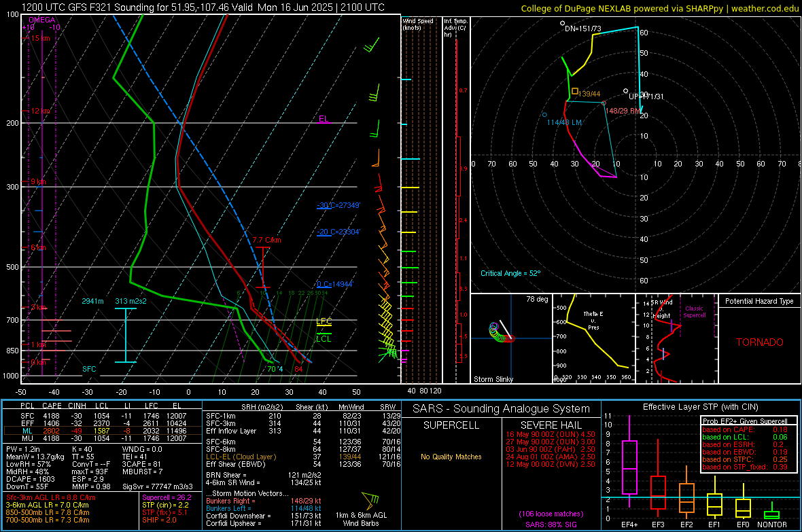Screen dimensions: 802x532
Task: Click the 'BRN Shear = 121 m2/s2' row
Action: [264, 475]
